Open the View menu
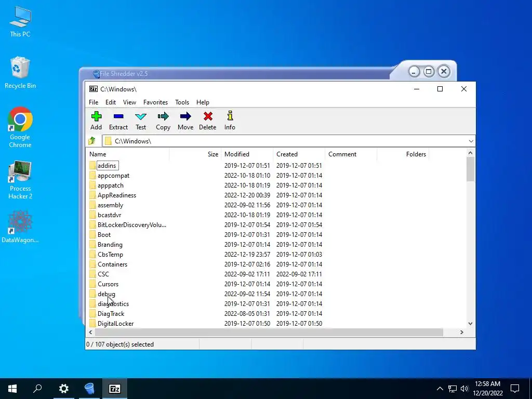The height and width of the screenshot is (399, 532). [129, 102]
